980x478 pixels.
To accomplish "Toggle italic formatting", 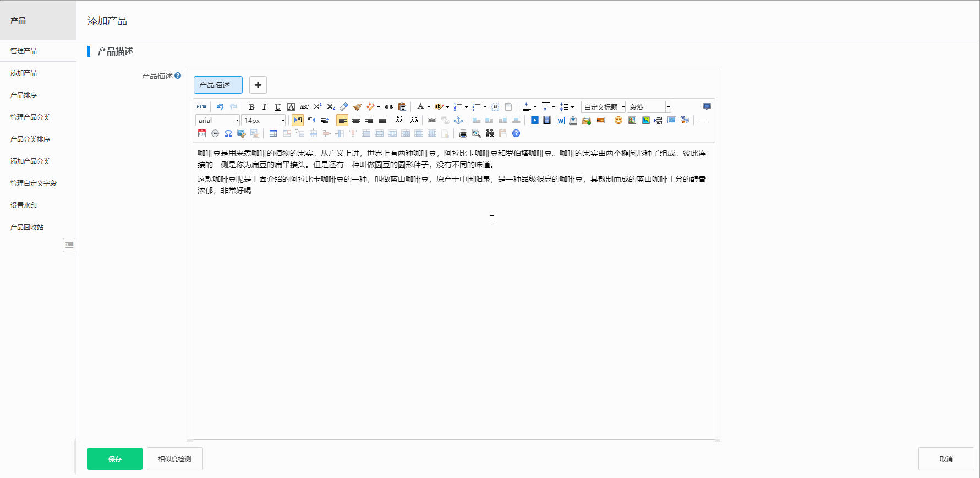I will [x=265, y=107].
